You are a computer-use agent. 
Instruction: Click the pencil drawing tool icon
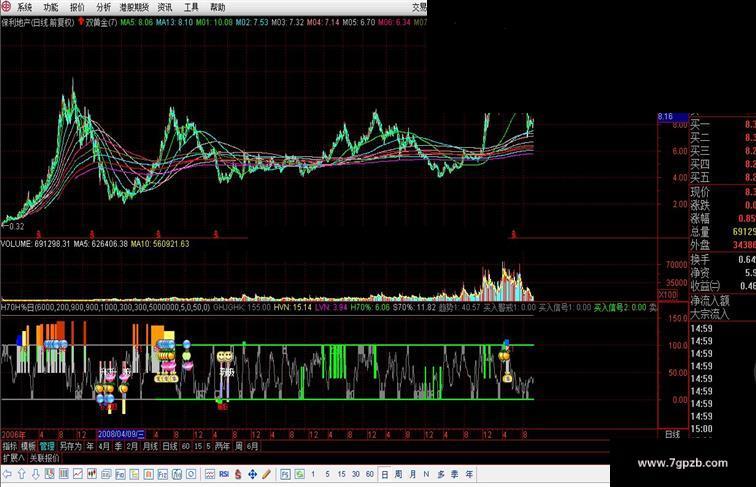[x=266, y=474]
